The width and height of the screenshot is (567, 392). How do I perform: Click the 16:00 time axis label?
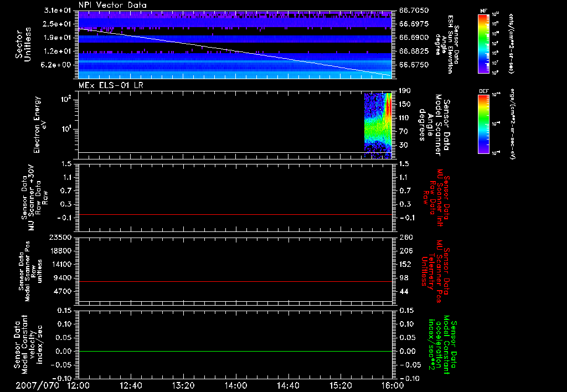[x=392, y=385]
